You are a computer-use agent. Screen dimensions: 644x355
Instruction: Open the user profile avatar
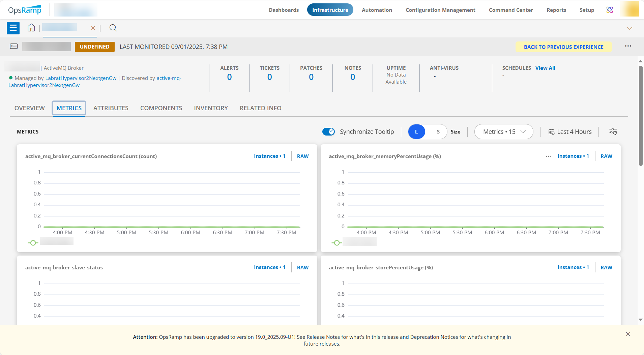click(630, 9)
